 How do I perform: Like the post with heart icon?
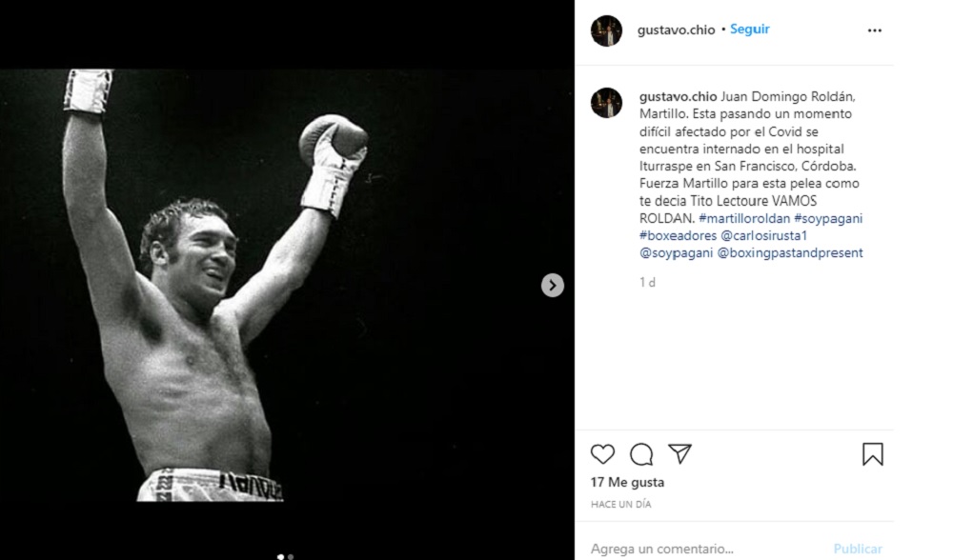[602, 454]
